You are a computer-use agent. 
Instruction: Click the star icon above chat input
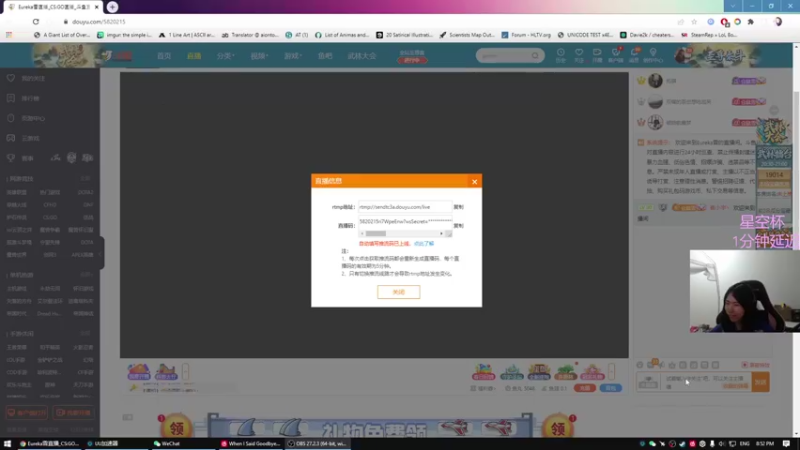coord(672,365)
